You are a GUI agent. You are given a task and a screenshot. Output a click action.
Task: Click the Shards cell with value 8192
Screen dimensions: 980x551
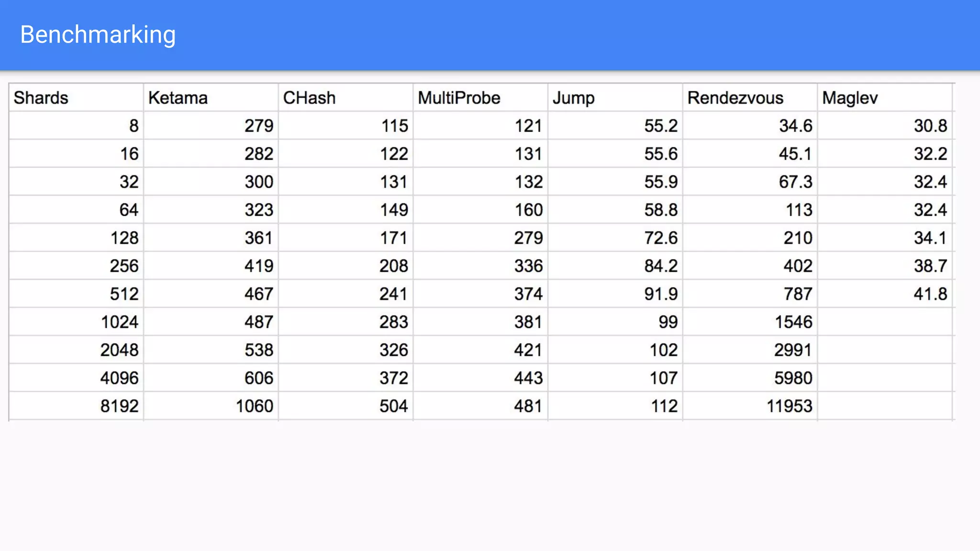[76, 406]
